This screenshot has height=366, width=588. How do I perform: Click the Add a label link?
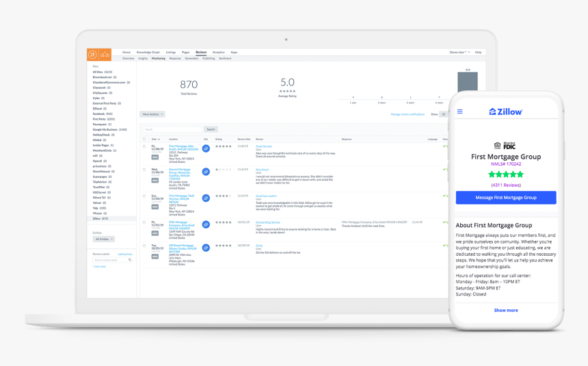coord(99,267)
